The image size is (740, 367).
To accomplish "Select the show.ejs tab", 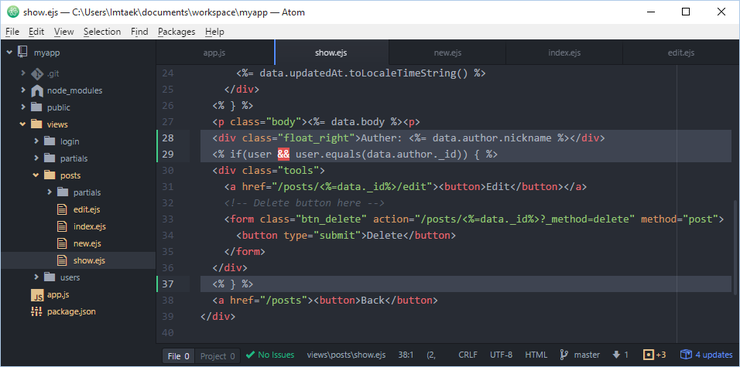I will [331, 53].
